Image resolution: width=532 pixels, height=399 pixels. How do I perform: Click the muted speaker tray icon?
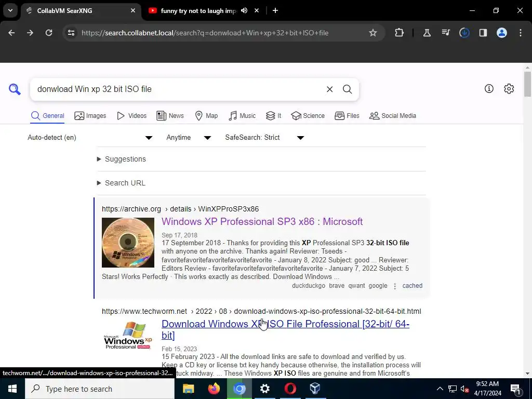point(464,389)
